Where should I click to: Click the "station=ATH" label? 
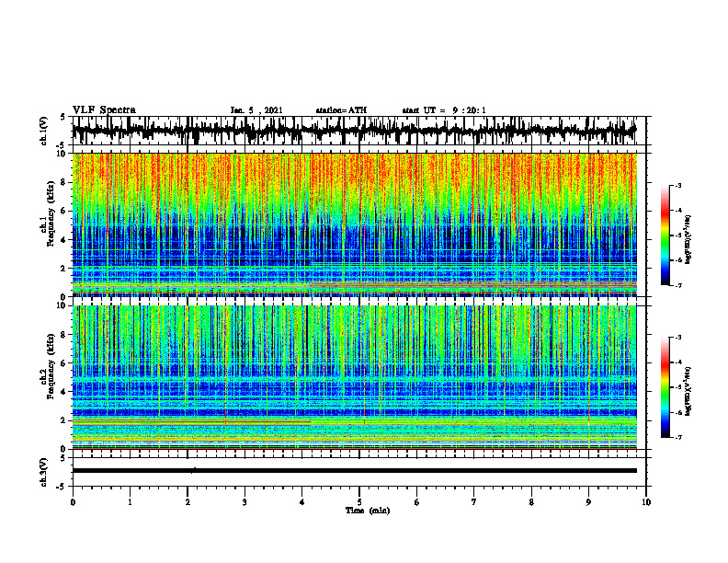341,110
